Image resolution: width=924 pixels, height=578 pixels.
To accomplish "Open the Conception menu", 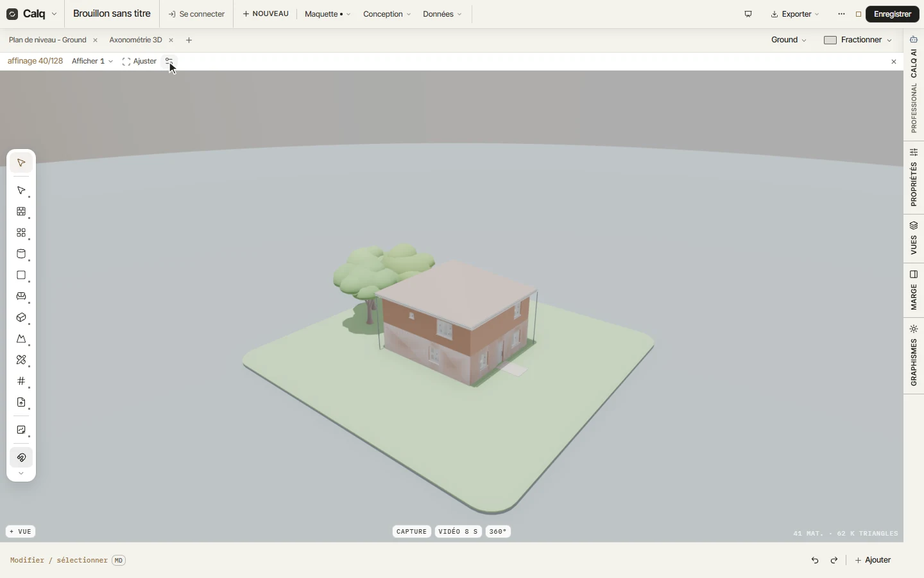I will click(387, 14).
